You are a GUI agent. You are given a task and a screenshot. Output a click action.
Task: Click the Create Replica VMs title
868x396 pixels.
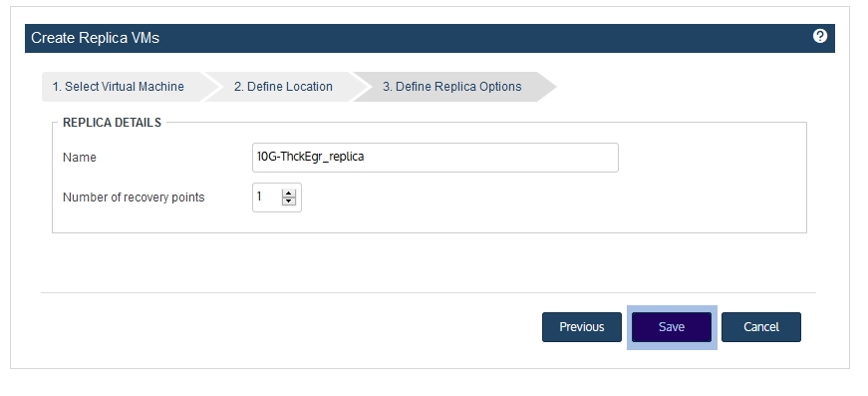pos(96,38)
